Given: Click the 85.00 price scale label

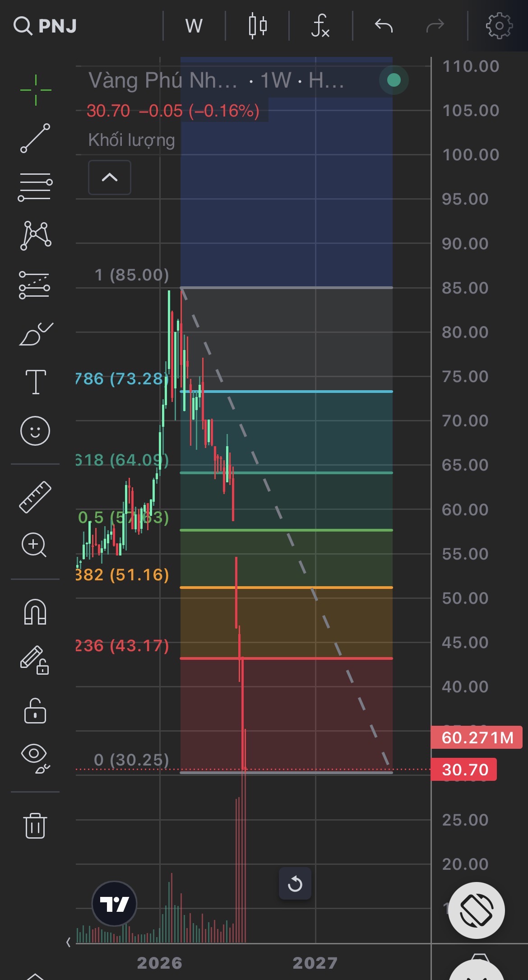Looking at the screenshot, I should pos(465,288).
